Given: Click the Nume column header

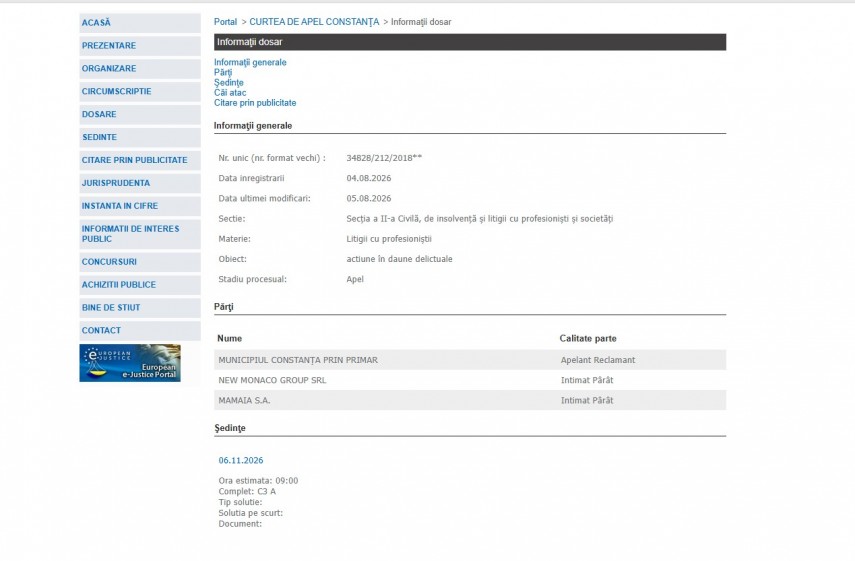Looking at the screenshot, I should pyautogui.click(x=230, y=338).
